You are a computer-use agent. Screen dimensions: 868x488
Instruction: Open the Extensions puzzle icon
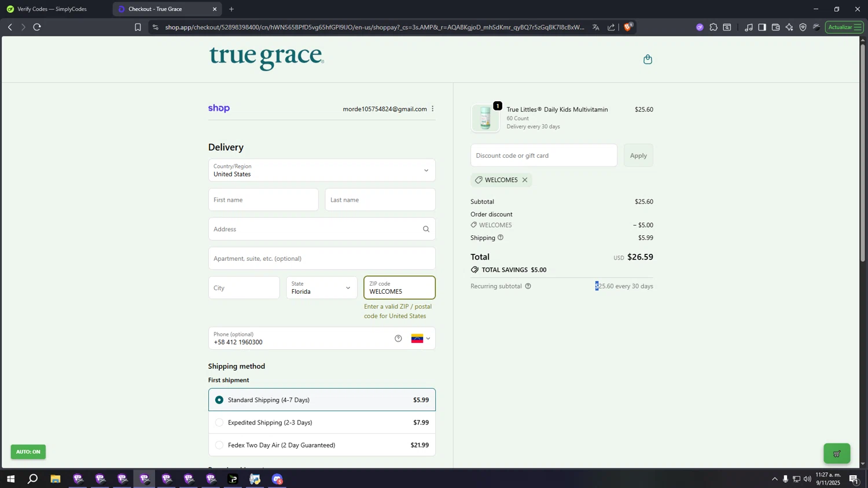713,27
